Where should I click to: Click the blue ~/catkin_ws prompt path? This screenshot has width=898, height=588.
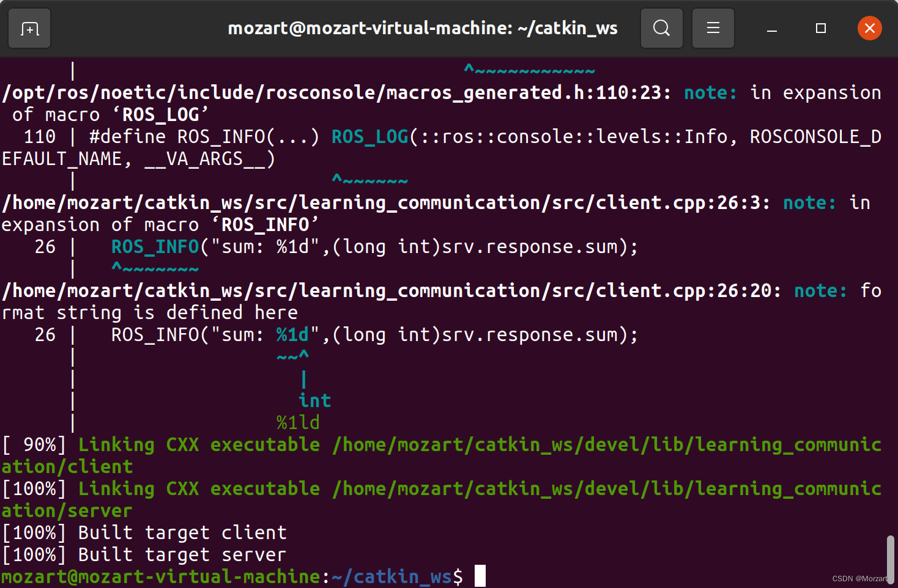[x=391, y=577]
